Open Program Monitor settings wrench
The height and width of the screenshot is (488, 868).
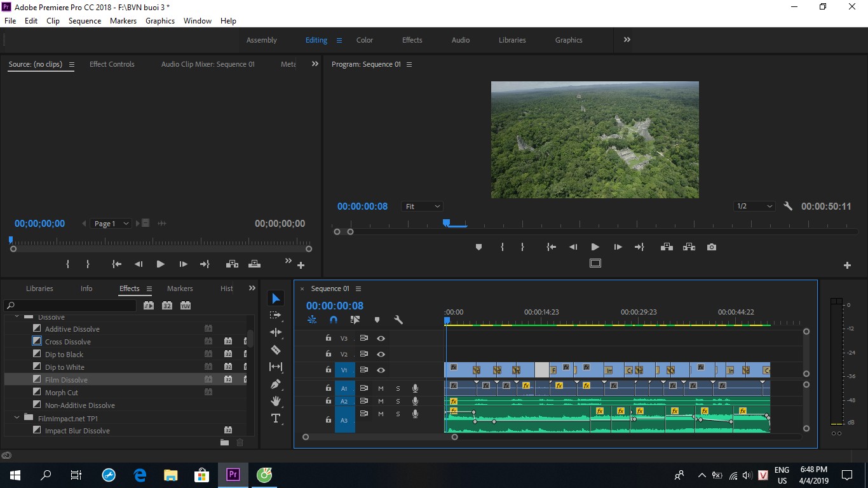[x=788, y=206]
